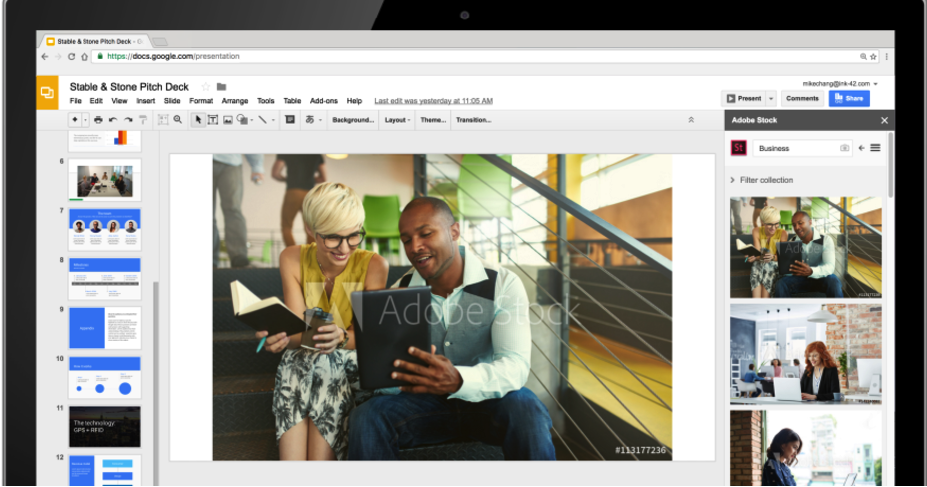Select slide 6 thumbnail
This screenshot has height=487, width=927.
105,180
